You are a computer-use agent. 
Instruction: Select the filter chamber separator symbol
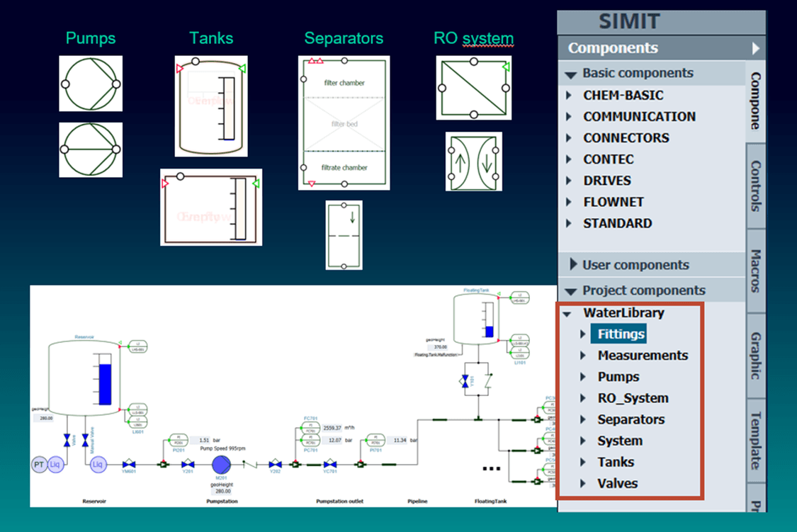coord(344,123)
